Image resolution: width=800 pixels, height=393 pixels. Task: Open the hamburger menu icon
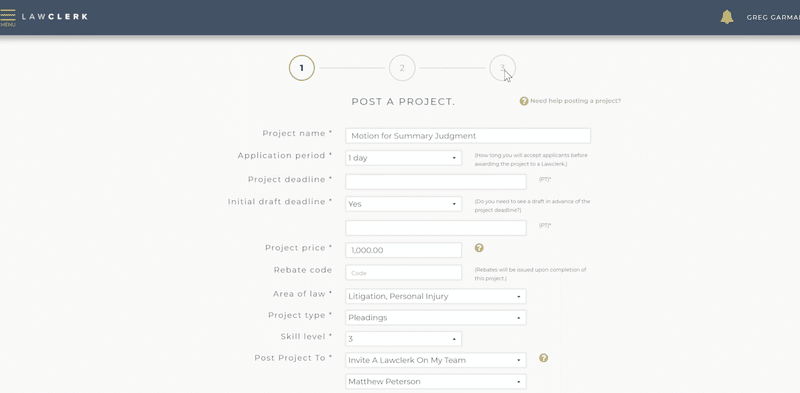pyautogui.click(x=8, y=18)
